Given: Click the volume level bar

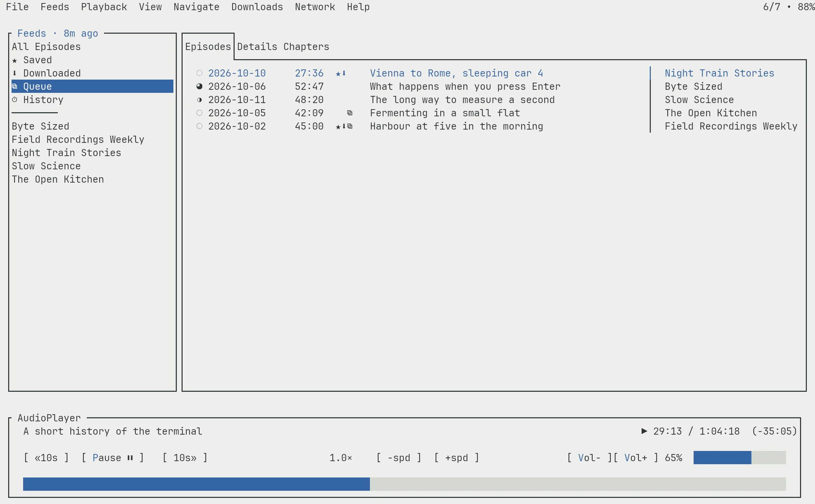Looking at the screenshot, I should [x=740, y=458].
